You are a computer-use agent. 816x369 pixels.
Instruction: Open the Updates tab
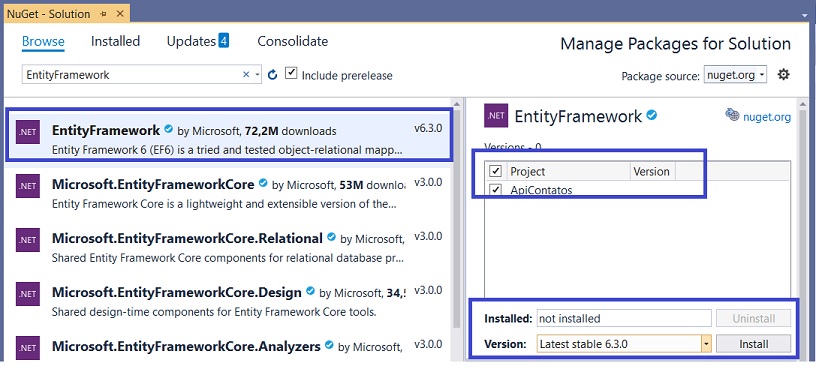tap(198, 41)
